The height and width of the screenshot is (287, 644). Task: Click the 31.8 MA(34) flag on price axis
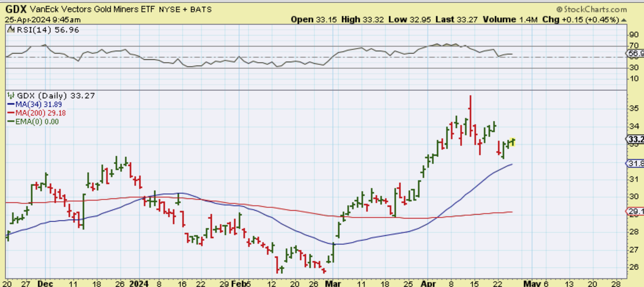point(635,163)
